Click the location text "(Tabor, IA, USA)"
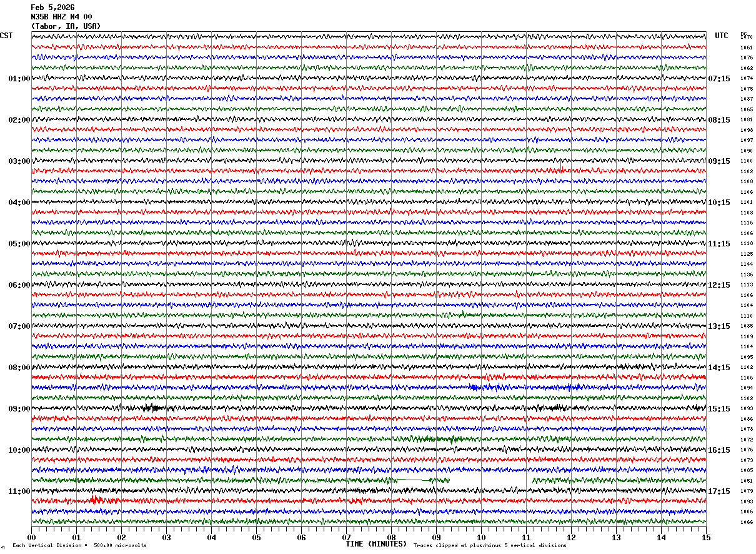756x554 pixels. click(66, 26)
